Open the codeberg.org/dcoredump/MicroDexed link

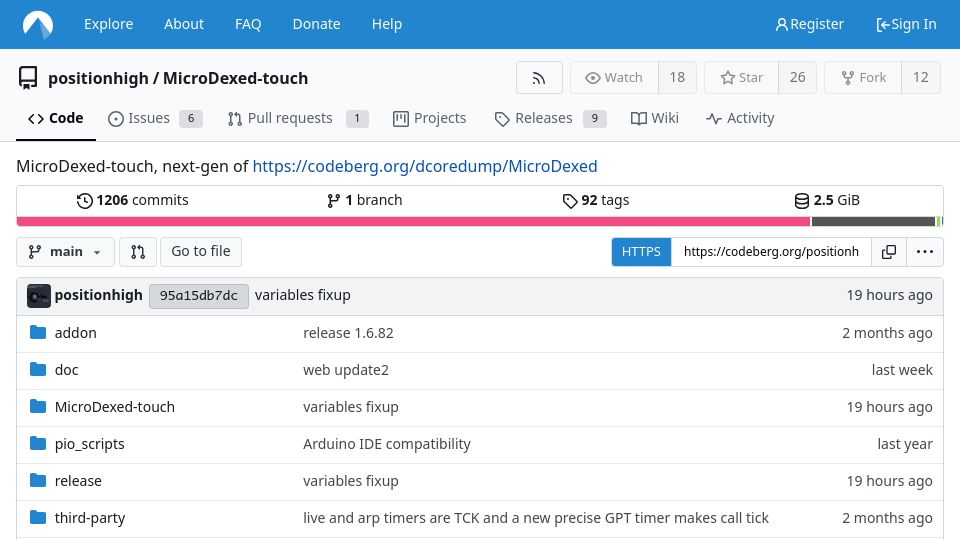coord(425,167)
